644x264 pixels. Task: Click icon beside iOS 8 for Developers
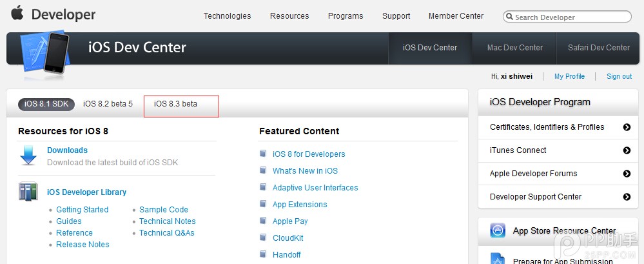tap(263, 154)
